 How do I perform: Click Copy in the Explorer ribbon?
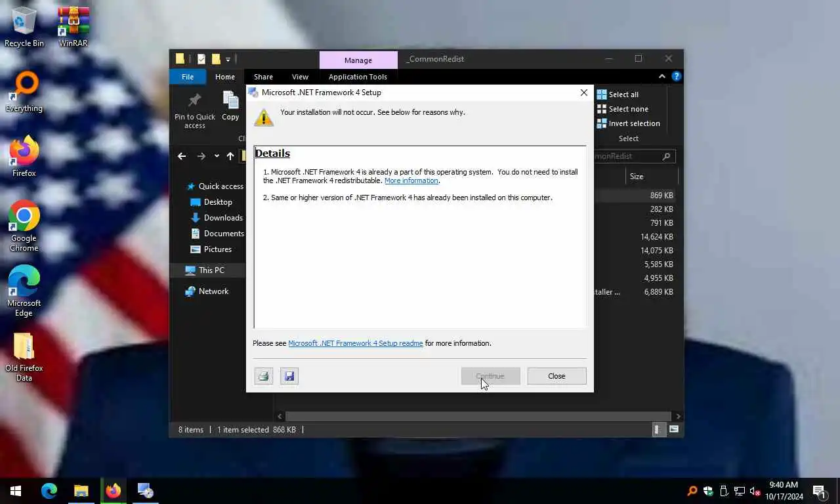coord(230,106)
